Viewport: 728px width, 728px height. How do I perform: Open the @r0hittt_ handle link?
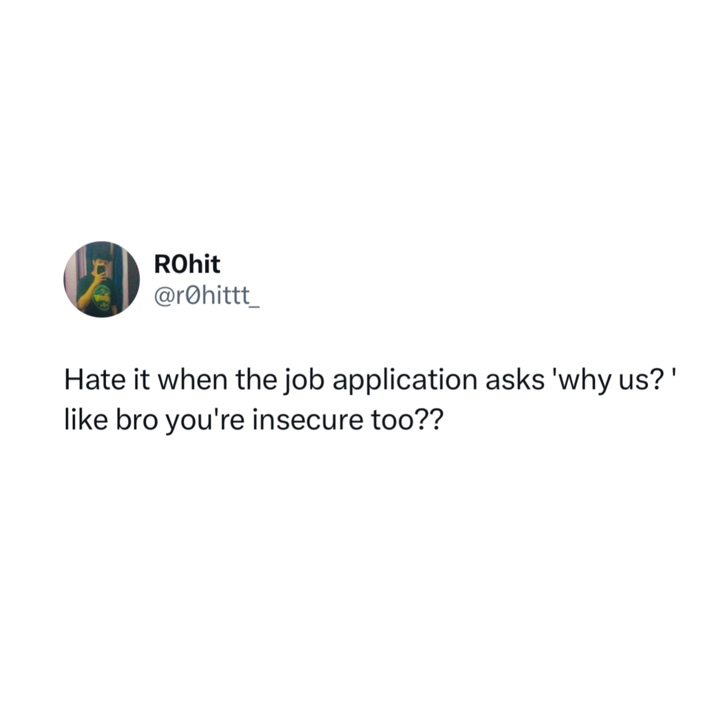tap(207, 296)
